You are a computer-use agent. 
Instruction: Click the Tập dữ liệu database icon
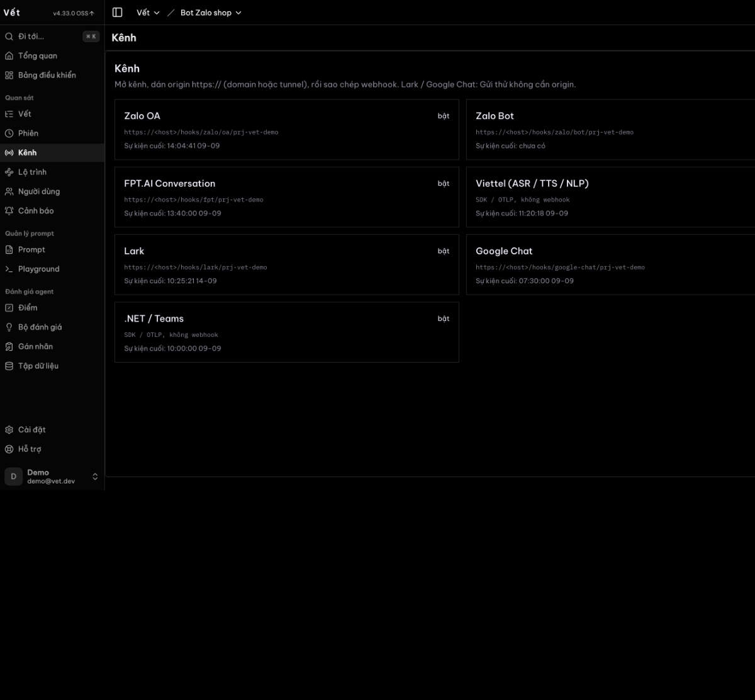point(9,366)
